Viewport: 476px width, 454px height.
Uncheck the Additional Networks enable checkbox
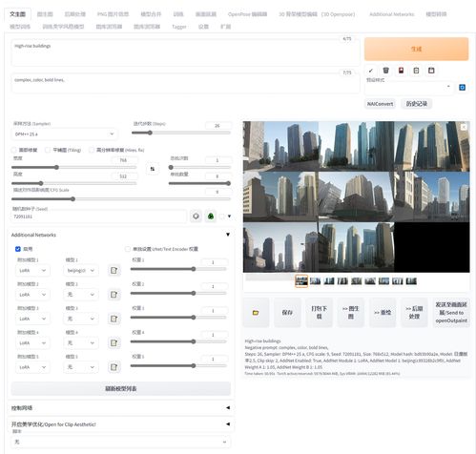click(x=18, y=249)
